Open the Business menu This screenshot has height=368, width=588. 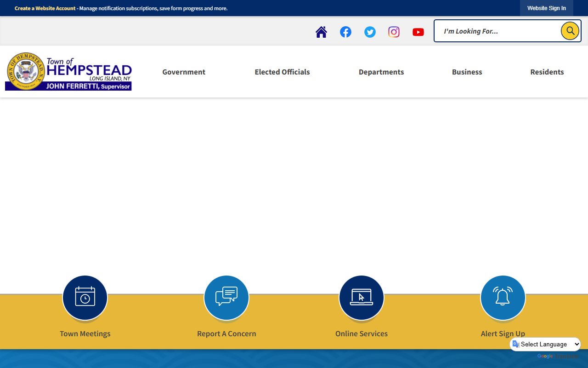(x=467, y=72)
